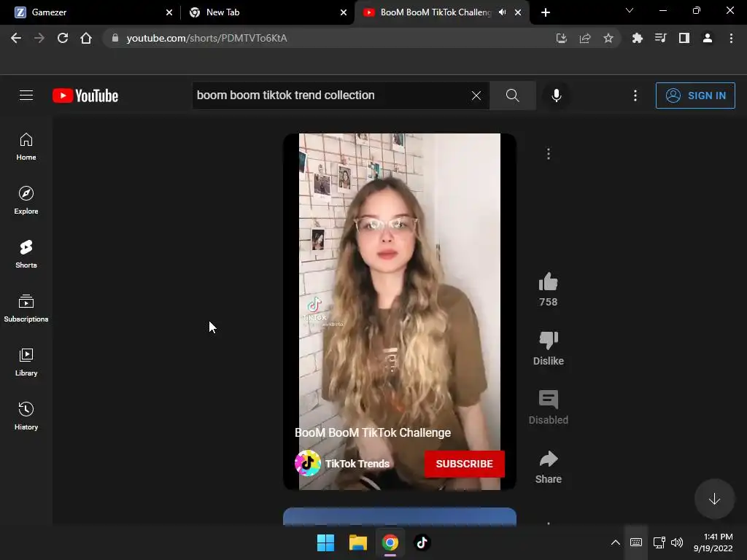Dislike the BooM BooM short

(x=549, y=341)
